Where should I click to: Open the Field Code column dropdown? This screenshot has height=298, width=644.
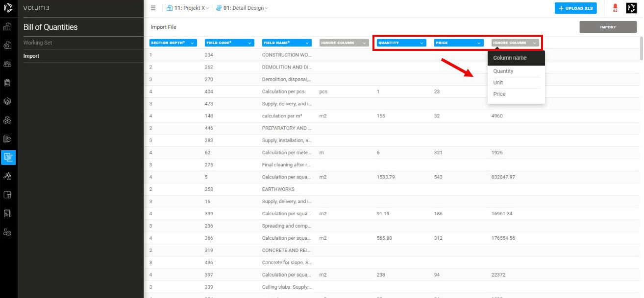tap(230, 43)
